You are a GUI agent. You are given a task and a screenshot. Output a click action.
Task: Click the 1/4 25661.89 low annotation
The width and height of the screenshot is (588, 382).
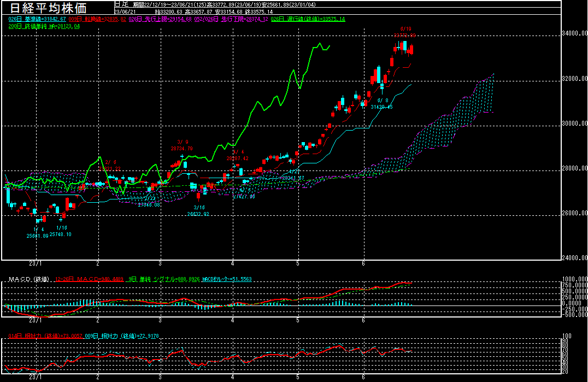pos(38,232)
